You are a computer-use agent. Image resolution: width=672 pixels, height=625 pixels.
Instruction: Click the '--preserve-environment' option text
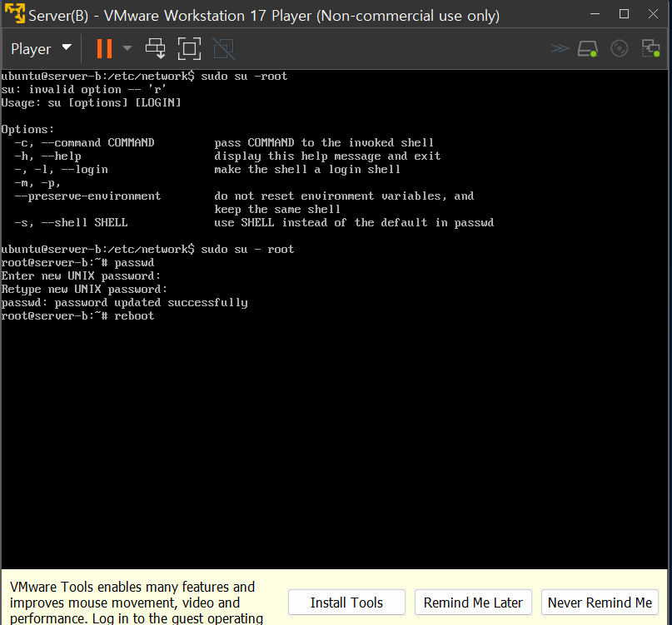point(87,196)
